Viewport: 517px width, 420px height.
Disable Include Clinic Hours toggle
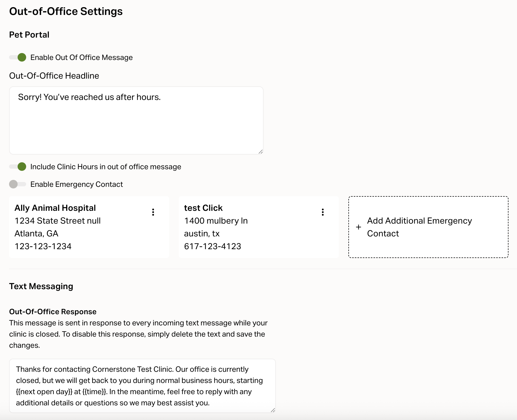click(x=18, y=167)
